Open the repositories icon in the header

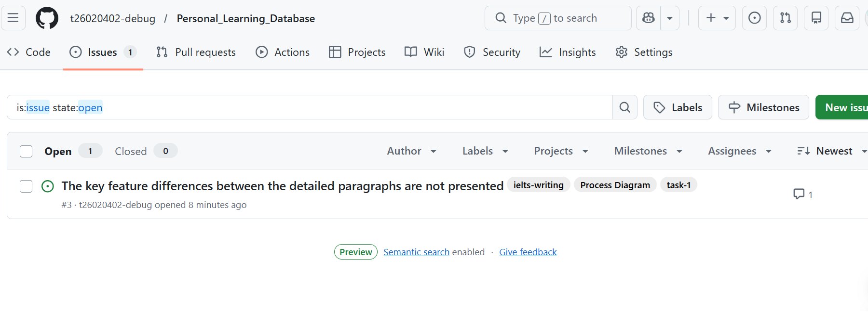pyautogui.click(x=816, y=18)
